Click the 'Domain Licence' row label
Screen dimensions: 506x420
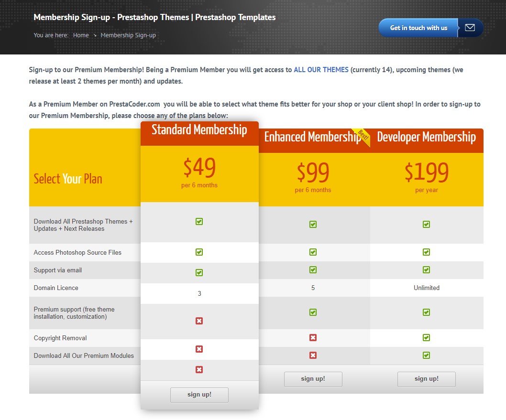[x=56, y=288]
